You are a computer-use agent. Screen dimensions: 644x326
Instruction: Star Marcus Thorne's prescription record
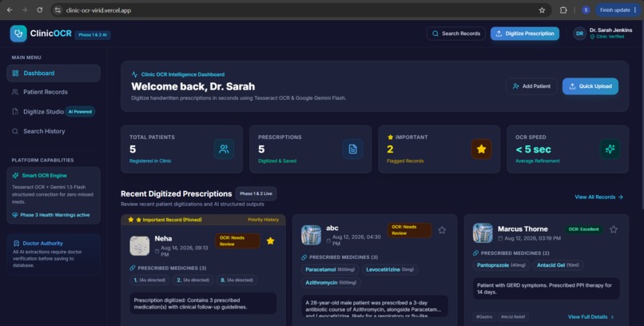[614, 229]
